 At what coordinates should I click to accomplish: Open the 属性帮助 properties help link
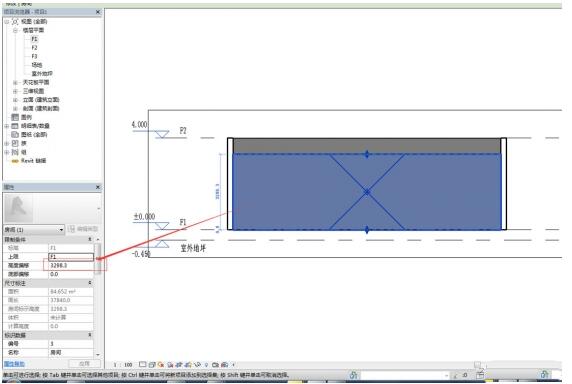click(15, 364)
